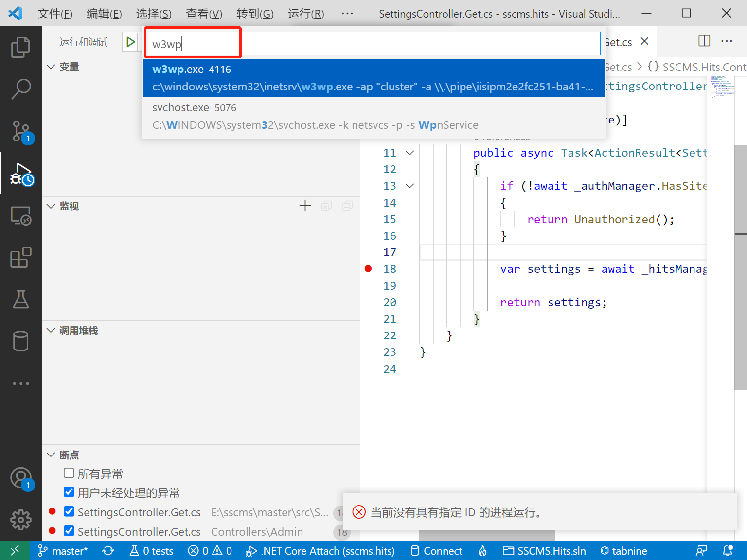
Task: Open the Extensions view icon
Action: click(x=20, y=258)
